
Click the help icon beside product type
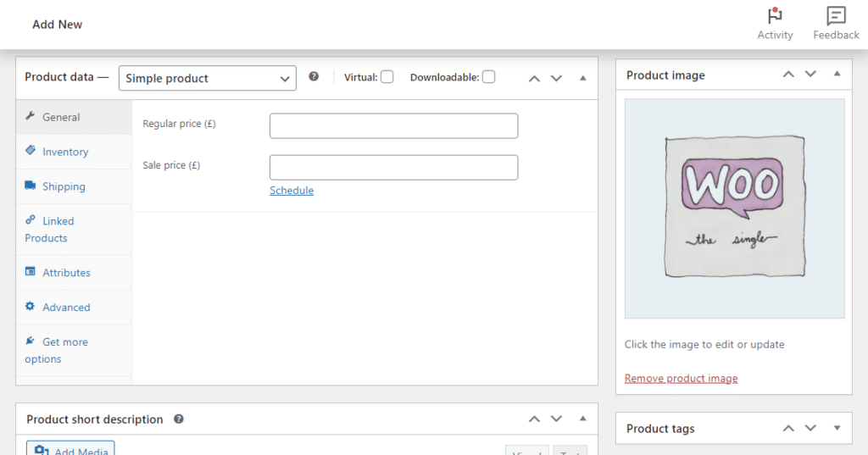(314, 76)
